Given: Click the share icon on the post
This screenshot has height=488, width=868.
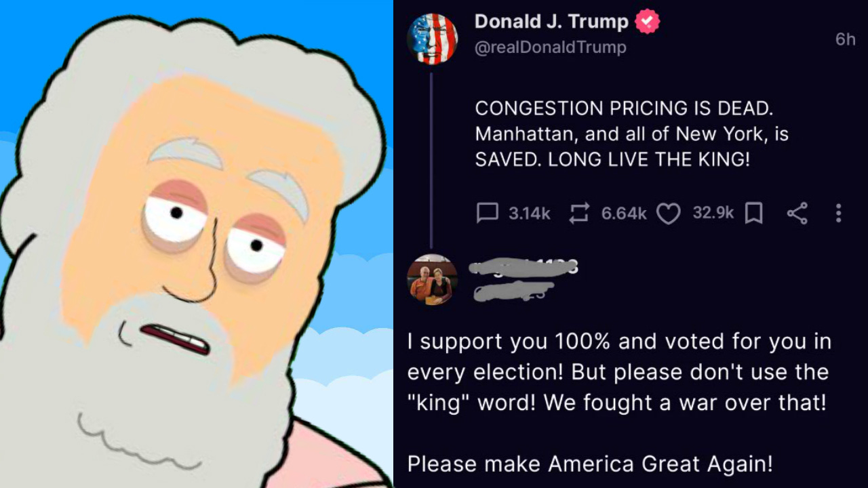Looking at the screenshot, I should tap(797, 213).
